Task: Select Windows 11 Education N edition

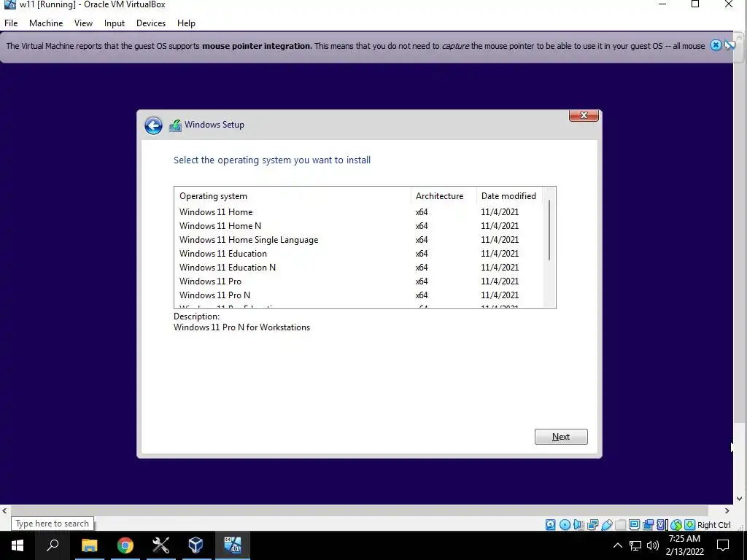Action: tap(359, 267)
